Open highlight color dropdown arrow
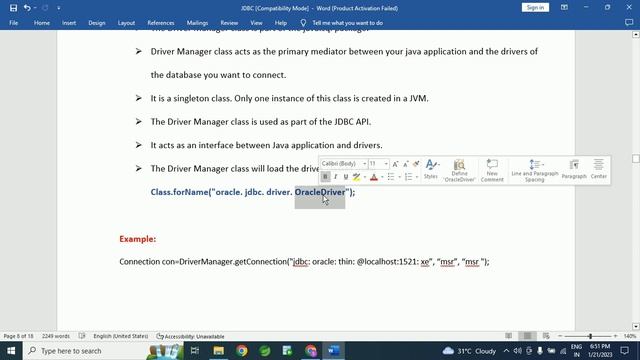The width and height of the screenshot is (640, 360). coord(364,177)
